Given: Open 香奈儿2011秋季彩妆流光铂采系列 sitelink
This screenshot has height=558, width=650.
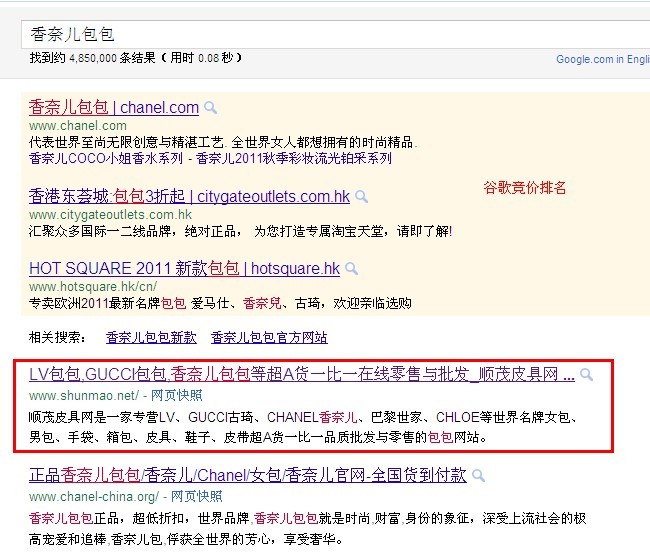Looking at the screenshot, I should (294, 158).
